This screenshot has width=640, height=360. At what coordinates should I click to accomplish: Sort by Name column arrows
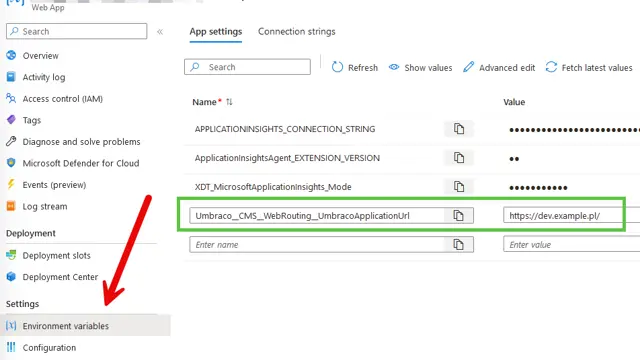click(229, 102)
